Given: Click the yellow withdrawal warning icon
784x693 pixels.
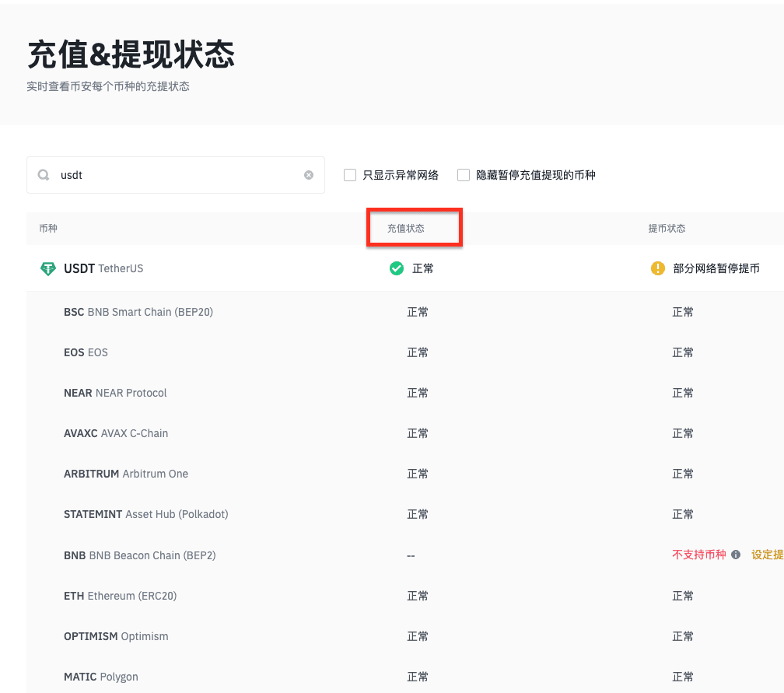Looking at the screenshot, I should pos(657,268).
